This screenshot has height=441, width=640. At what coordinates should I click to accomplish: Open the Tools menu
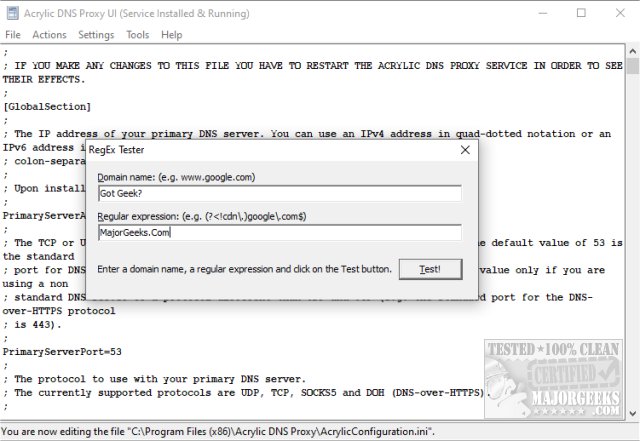coord(138,35)
